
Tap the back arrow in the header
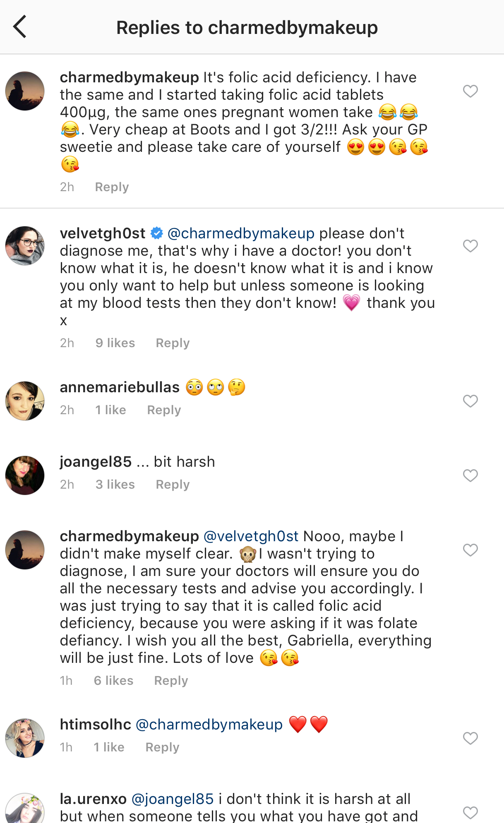tap(20, 27)
